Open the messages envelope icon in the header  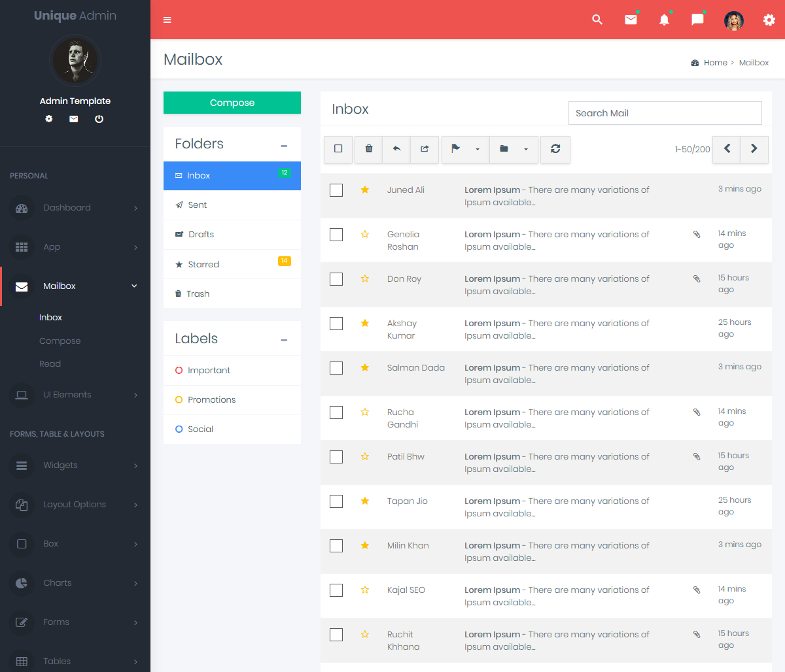pos(631,20)
